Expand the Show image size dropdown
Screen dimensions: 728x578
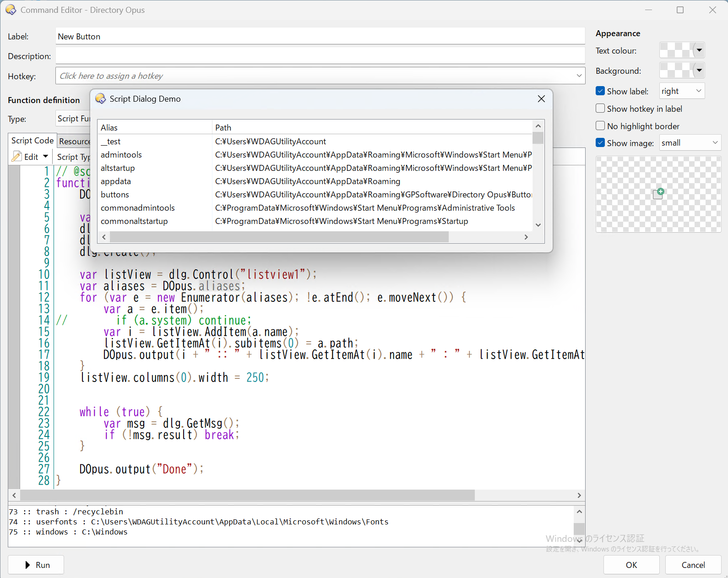(x=690, y=142)
